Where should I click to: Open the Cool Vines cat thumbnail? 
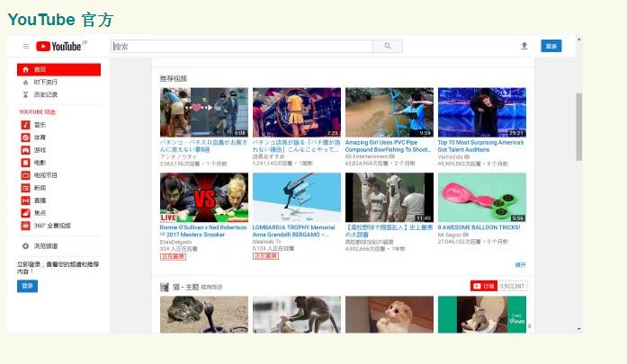[482, 315]
